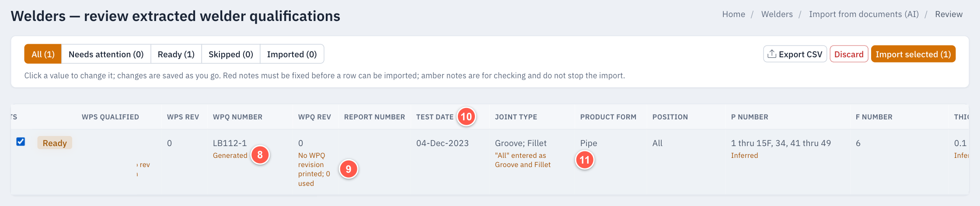This screenshot has width=980, height=206.
Task: Edit the WPQ number LB112-1 value
Action: tap(230, 143)
